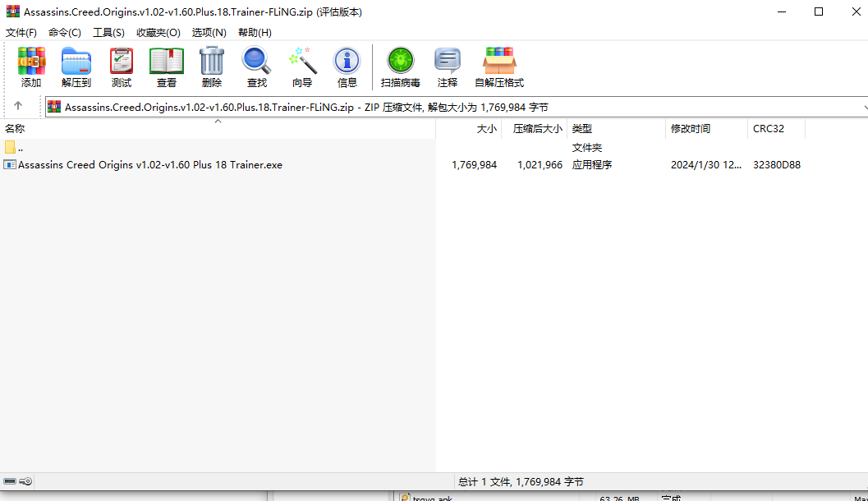The width and height of the screenshot is (868, 501).
Task: Click the WinRAR icon in title bar
Action: 13,11
